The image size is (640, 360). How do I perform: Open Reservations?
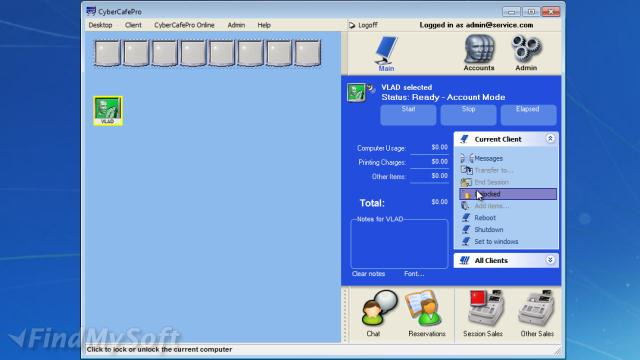(426, 313)
